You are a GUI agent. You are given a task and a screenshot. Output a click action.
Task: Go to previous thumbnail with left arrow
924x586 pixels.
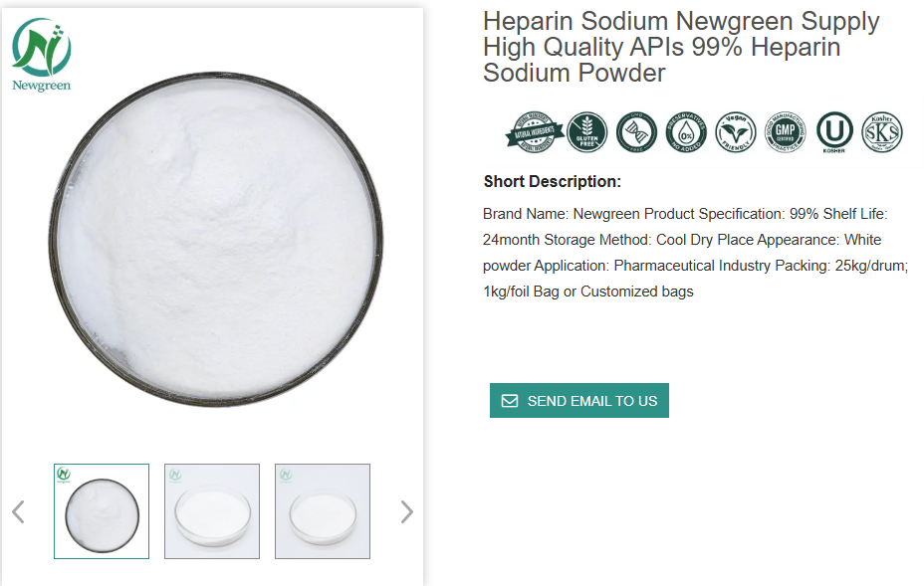tap(18, 511)
